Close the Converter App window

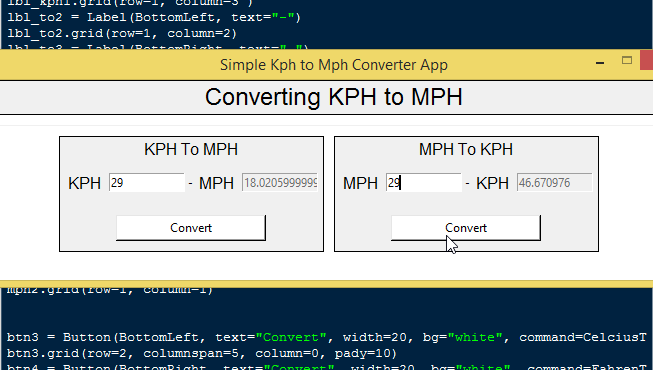tap(647, 60)
